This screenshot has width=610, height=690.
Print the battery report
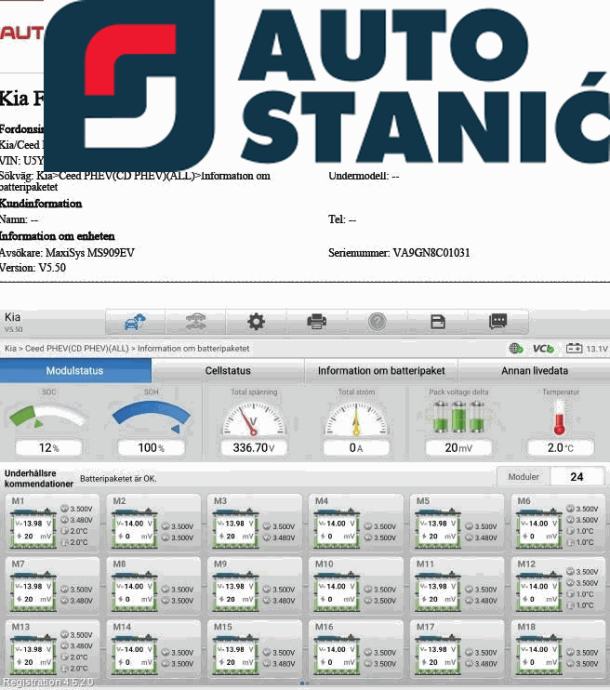tap(316, 322)
